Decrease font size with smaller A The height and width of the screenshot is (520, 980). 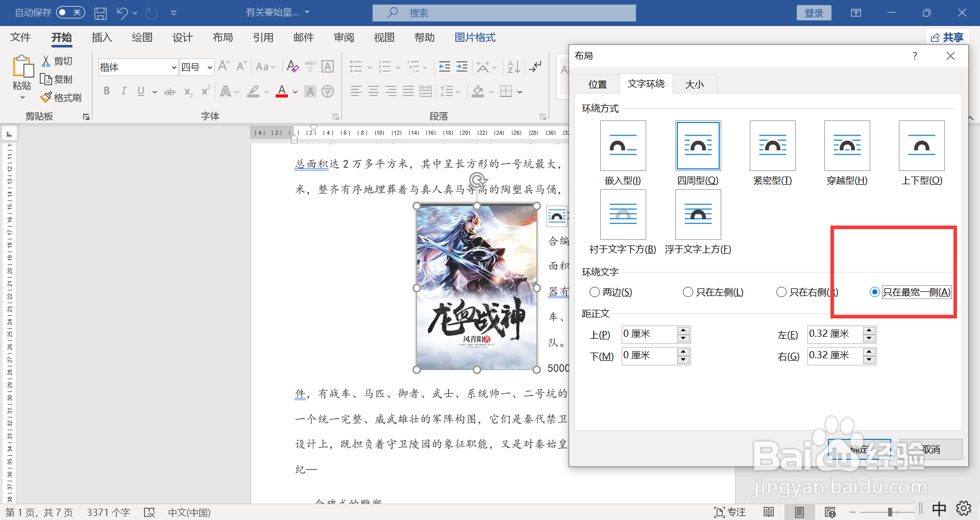tap(241, 66)
